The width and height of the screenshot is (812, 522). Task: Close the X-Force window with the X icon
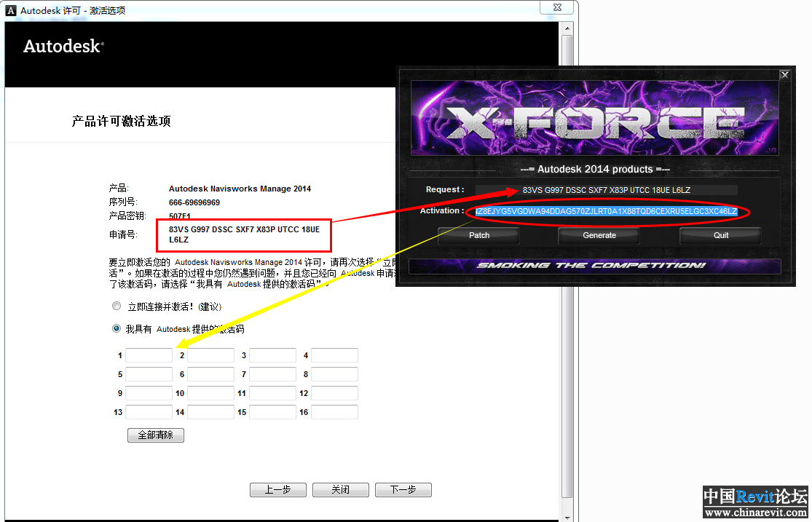(784, 74)
